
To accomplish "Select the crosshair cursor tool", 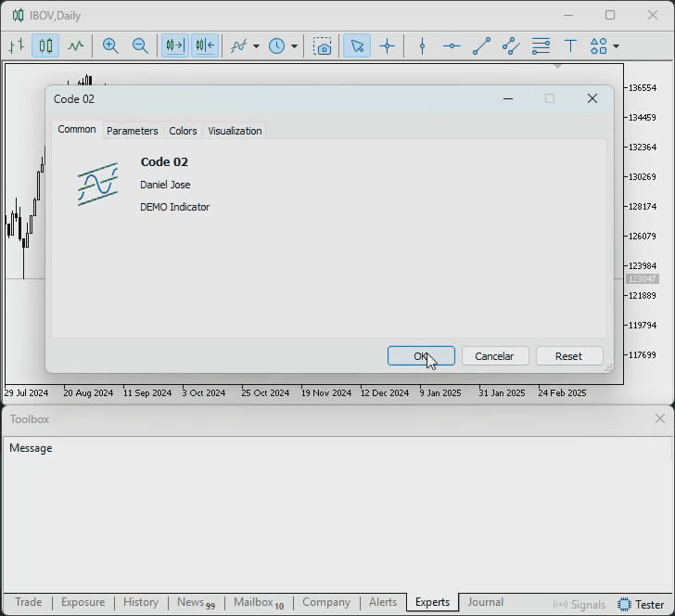I will pos(387,45).
